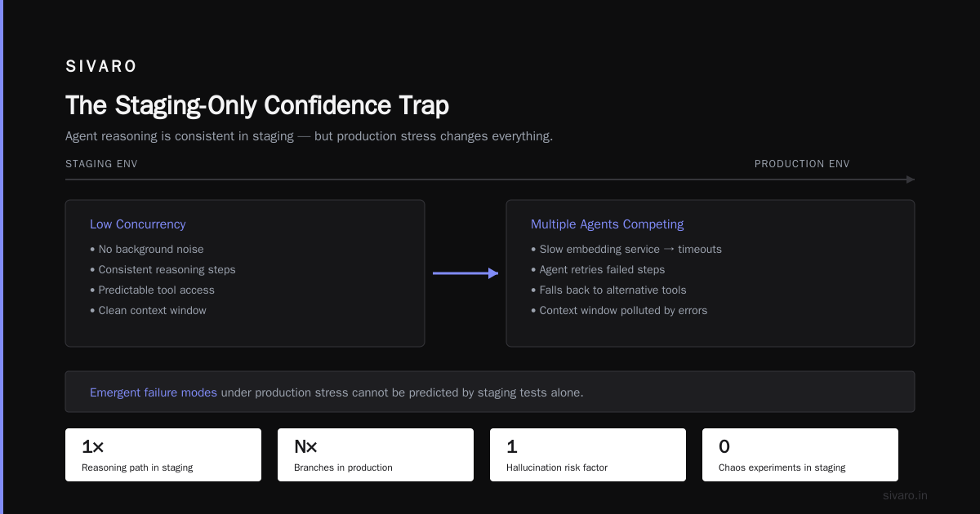Viewport: 980px width, 514px height.
Task: Select the 'Hallucination risk factor' stat card
Action: point(588,454)
